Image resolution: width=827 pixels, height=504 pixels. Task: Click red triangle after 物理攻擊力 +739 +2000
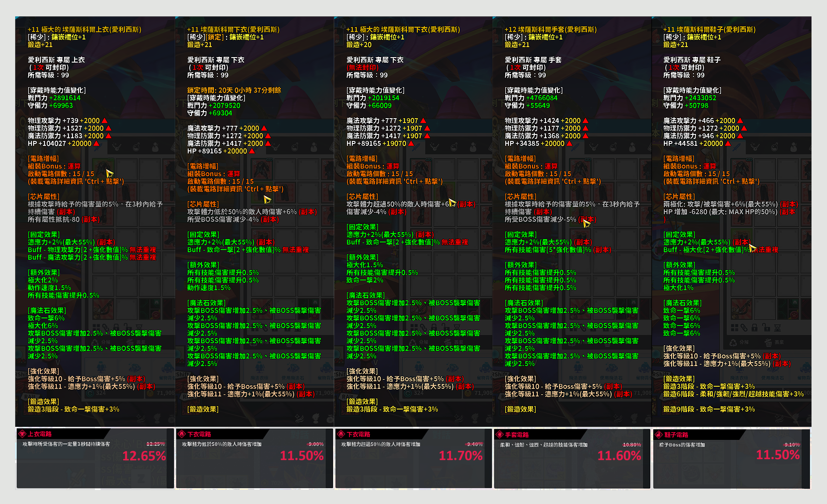[x=105, y=121]
